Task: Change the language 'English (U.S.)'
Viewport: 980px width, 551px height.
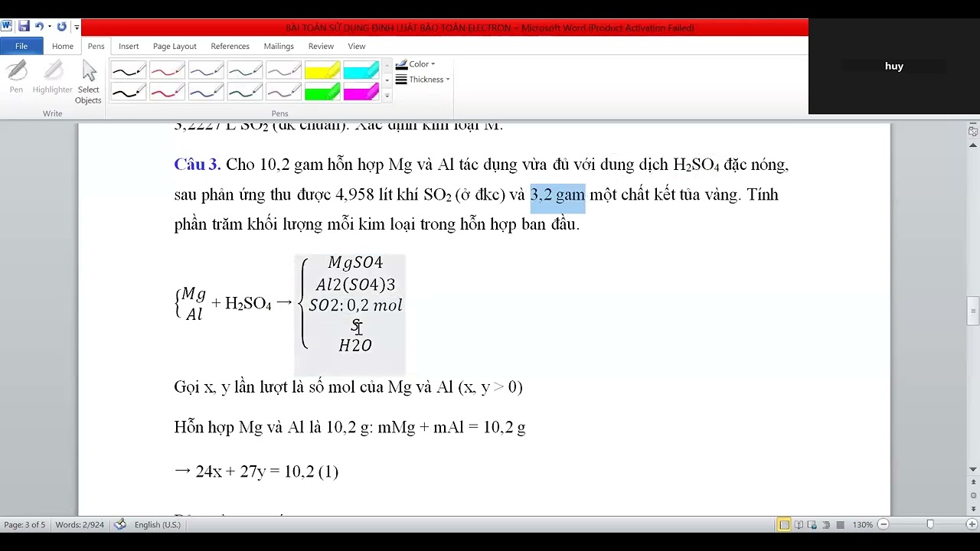Action: point(158,524)
